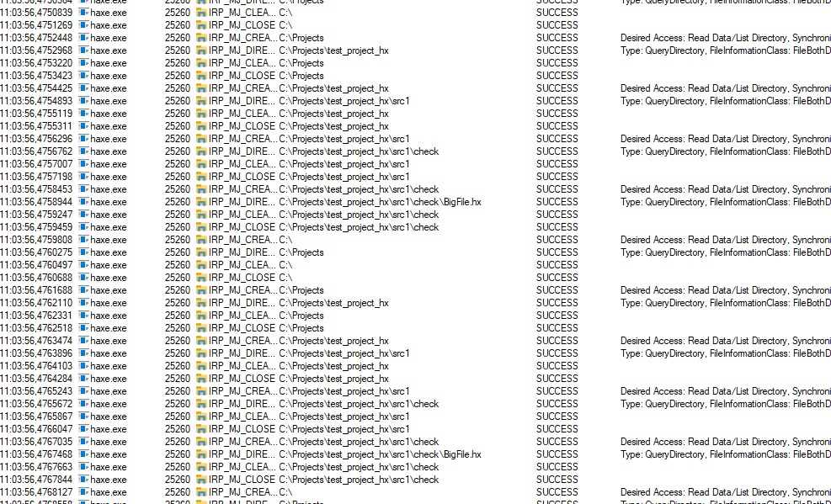The image size is (831, 504).
Task: Click the file system icon in row 11:03:56,4765672
Action: (x=201, y=404)
